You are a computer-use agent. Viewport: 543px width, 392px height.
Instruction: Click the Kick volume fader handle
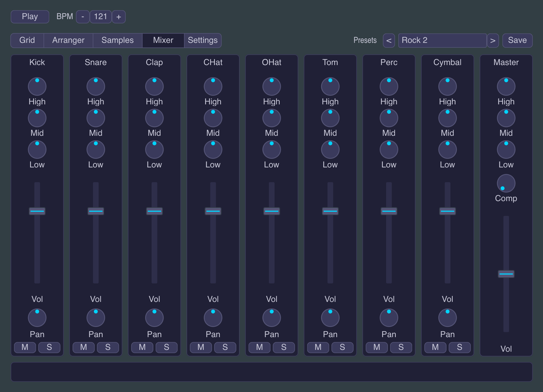coord(37,211)
